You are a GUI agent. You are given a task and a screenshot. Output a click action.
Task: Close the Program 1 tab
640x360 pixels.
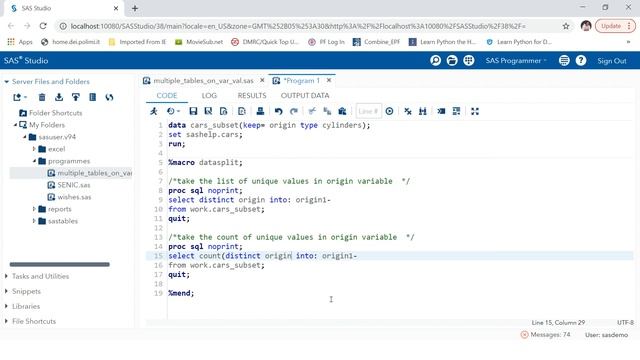[x=329, y=80]
